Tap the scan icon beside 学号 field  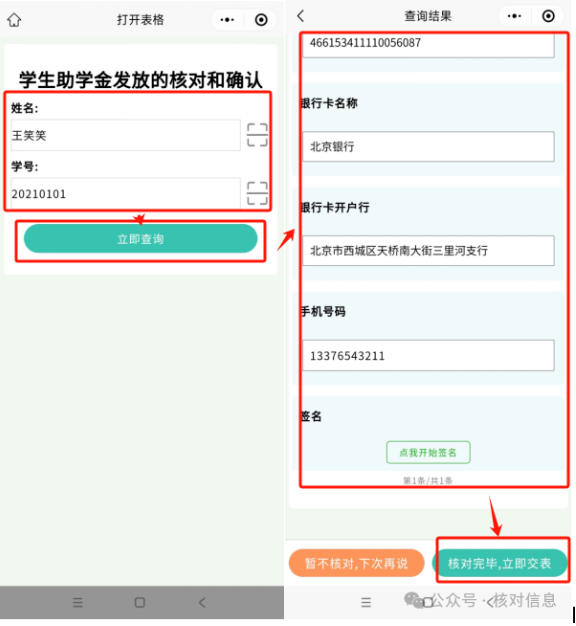pyautogui.click(x=257, y=193)
